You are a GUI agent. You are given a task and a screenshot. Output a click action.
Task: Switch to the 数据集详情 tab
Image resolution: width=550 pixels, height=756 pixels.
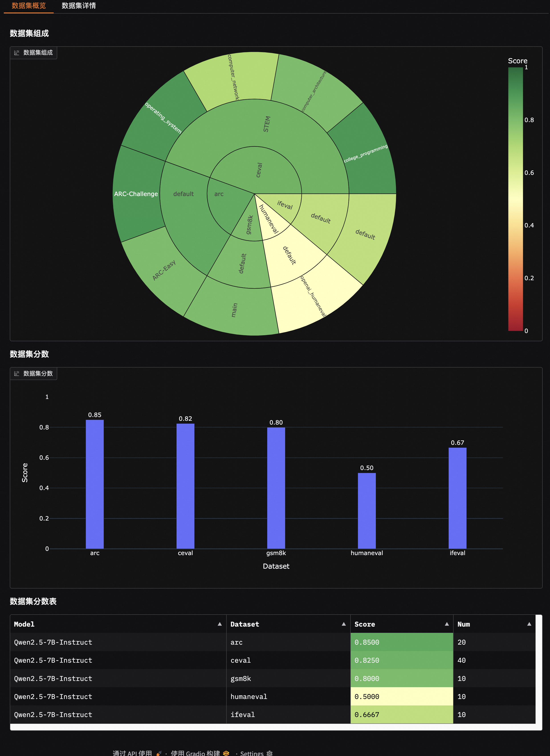pos(78,6)
